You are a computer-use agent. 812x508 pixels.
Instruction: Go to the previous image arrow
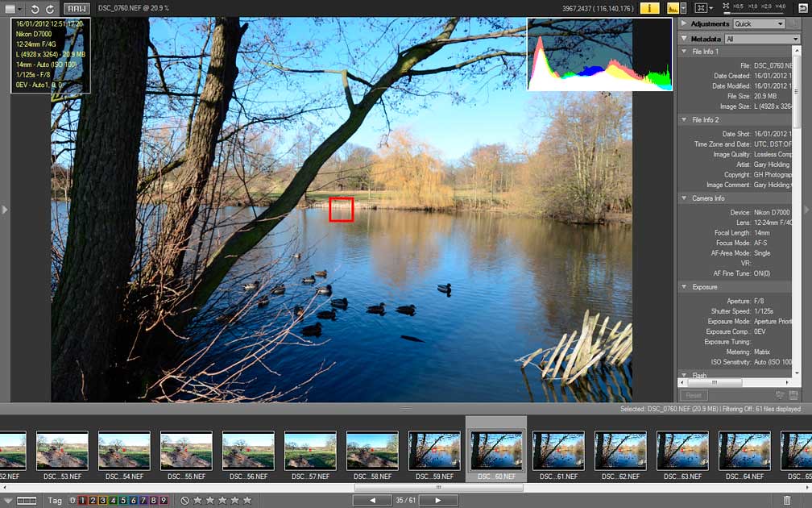pos(372,500)
